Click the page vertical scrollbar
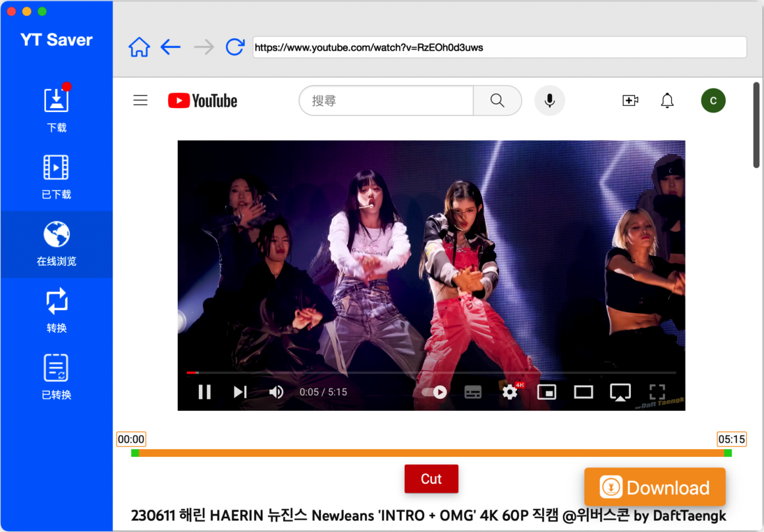Screen dimensions: 764x532 (x=756, y=125)
